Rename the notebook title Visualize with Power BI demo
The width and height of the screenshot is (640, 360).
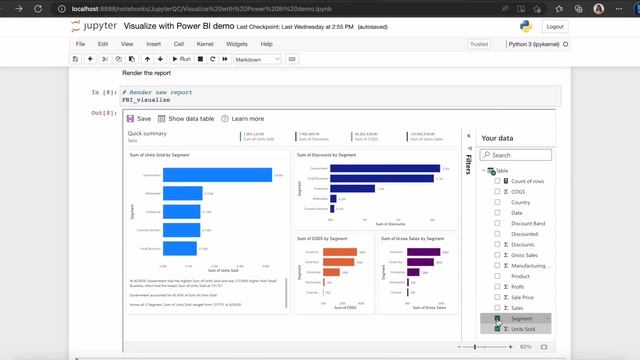coord(179,26)
